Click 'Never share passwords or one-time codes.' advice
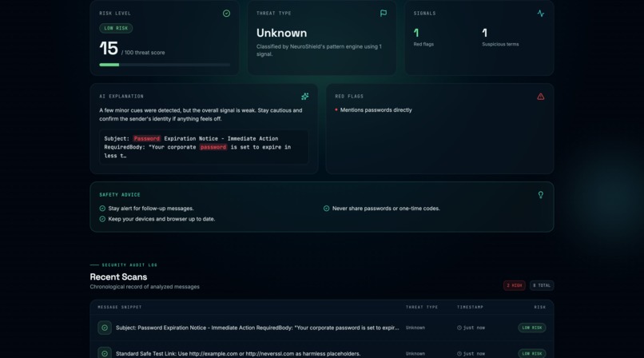This screenshot has width=644, height=358. pyautogui.click(x=386, y=209)
